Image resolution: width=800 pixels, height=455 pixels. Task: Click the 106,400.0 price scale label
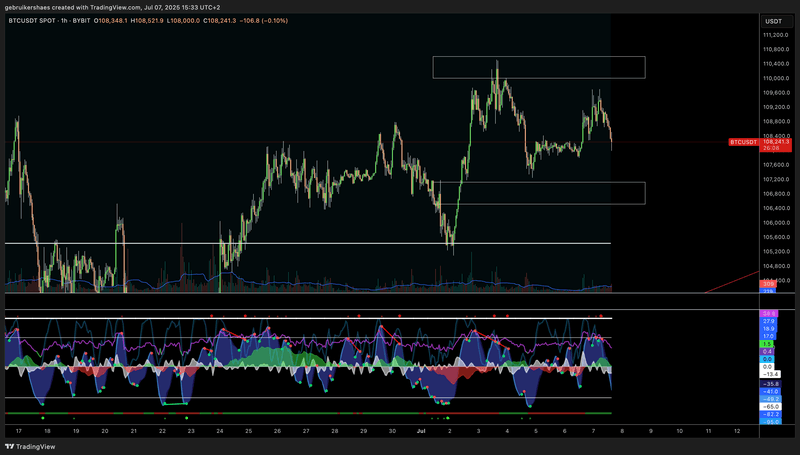[x=776, y=208]
